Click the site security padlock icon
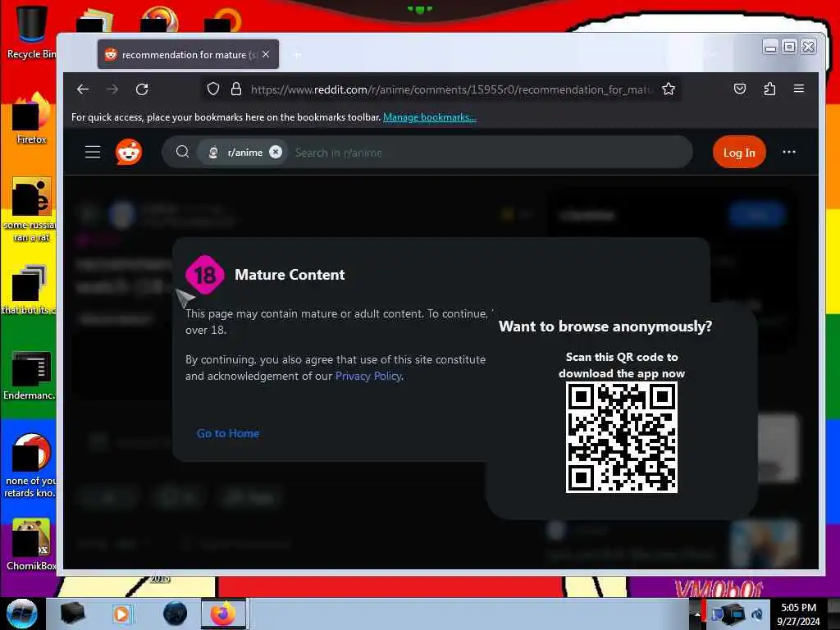Image resolution: width=840 pixels, height=630 pixels. point(235,89)
